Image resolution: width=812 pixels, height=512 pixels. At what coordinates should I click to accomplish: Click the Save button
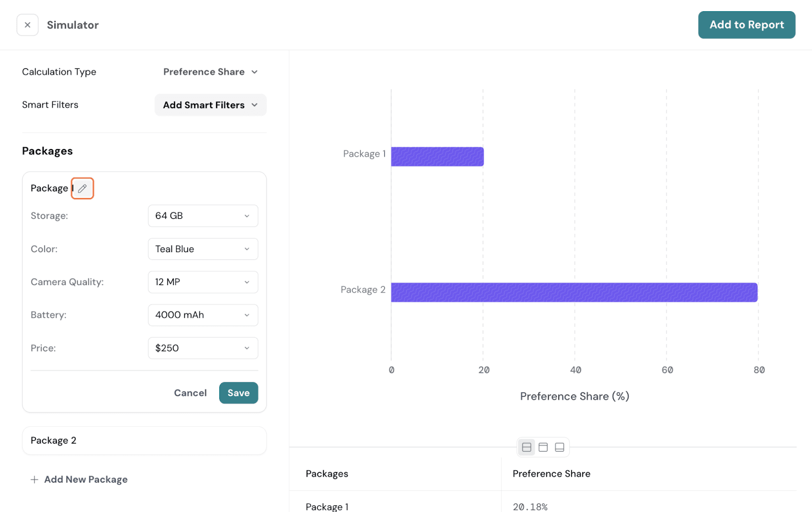coord(239,393)
